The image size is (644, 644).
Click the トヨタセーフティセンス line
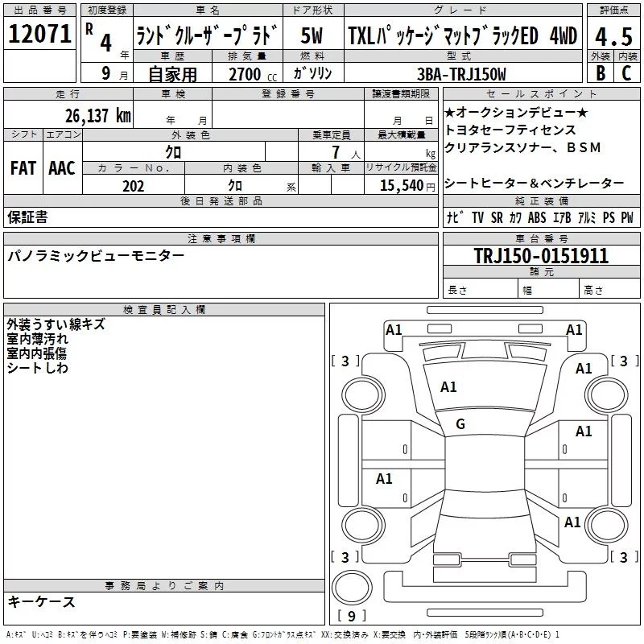[510, 130]
